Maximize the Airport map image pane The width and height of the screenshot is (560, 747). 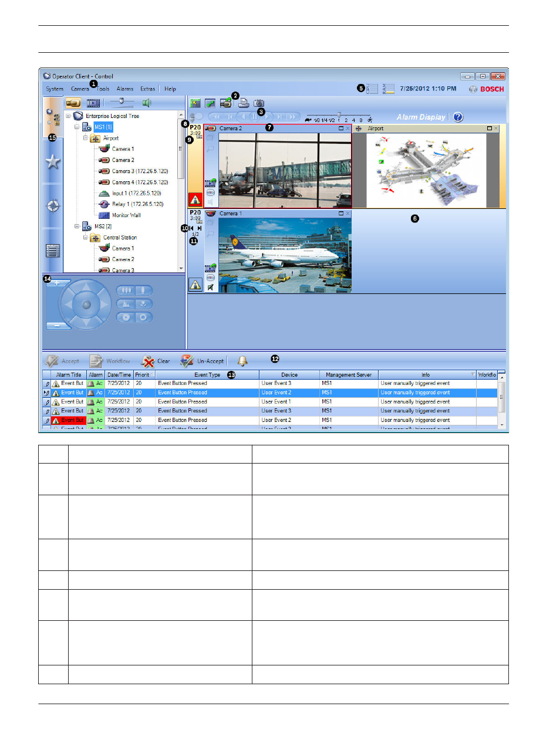tap(490, 128)
